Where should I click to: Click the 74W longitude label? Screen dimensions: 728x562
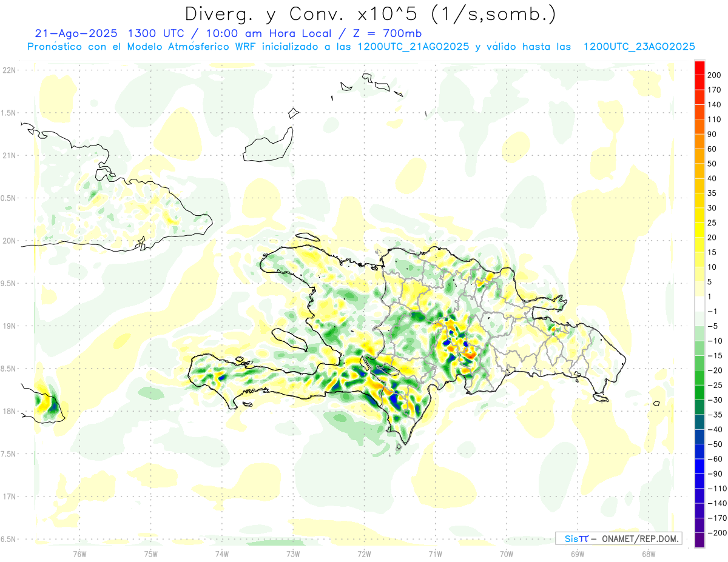pyautogui.click(x=222, y=554)
